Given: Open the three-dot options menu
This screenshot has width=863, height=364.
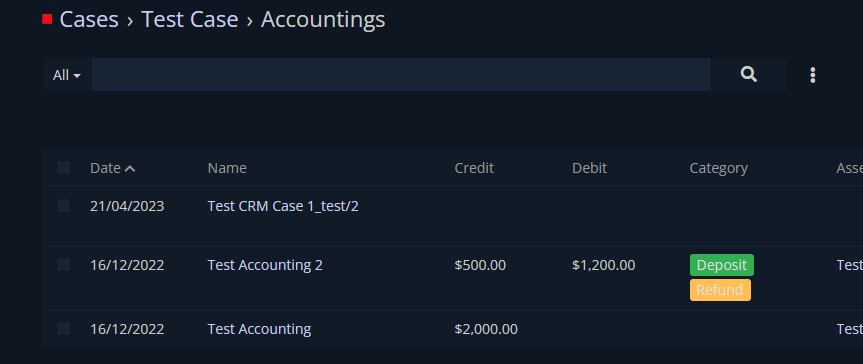Looking at the screenshot, I should pyautogui.click(x=812, y=75).
